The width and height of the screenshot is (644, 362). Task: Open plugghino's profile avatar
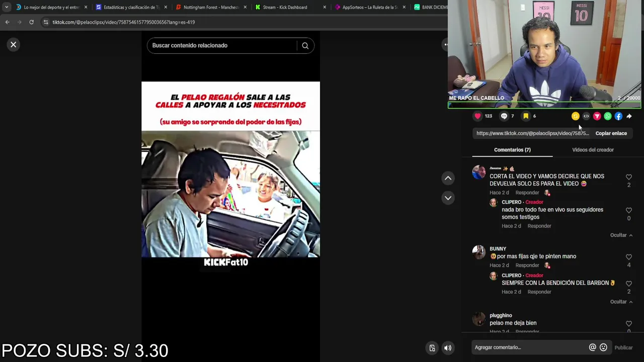(479, 319)
